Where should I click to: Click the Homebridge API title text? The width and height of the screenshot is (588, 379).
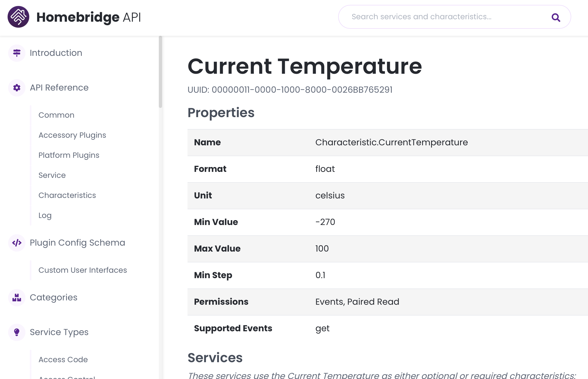click(x=89, y=17)
